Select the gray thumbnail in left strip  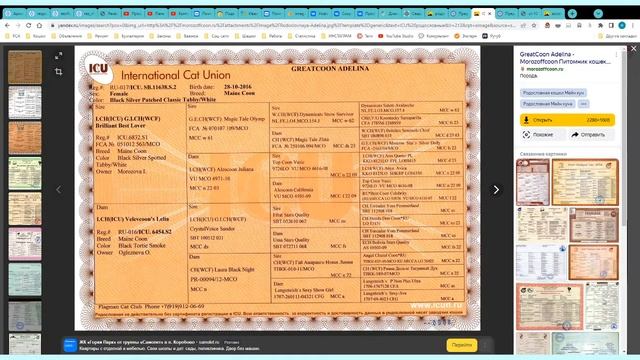pos(25,316)
